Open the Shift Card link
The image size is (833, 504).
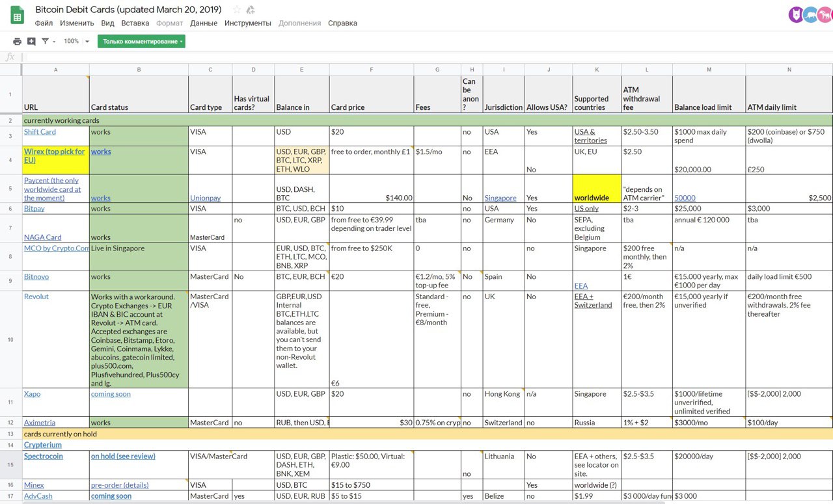tap(40, 131)
